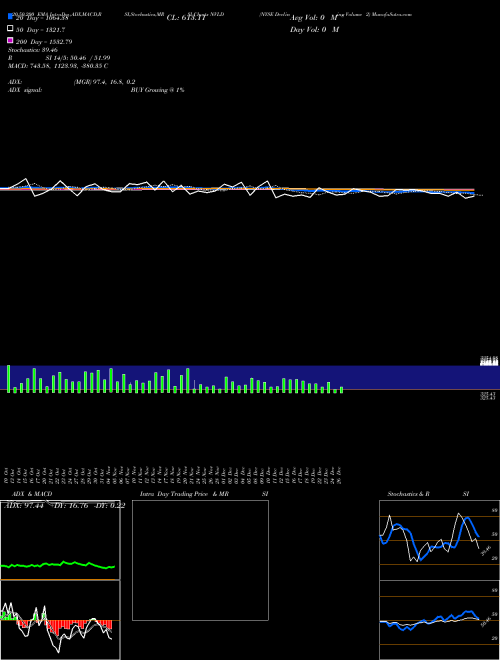Click the blue 20 Day EMA legend swatch
The image size is (500, 660).
point(11,16)
